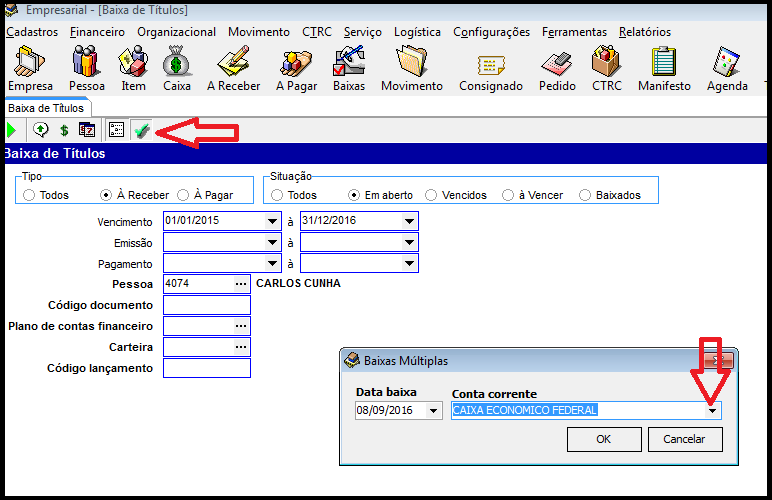772x500 pixels.
Task: Open the Caixa money bag icon
Action: (177, 67)
